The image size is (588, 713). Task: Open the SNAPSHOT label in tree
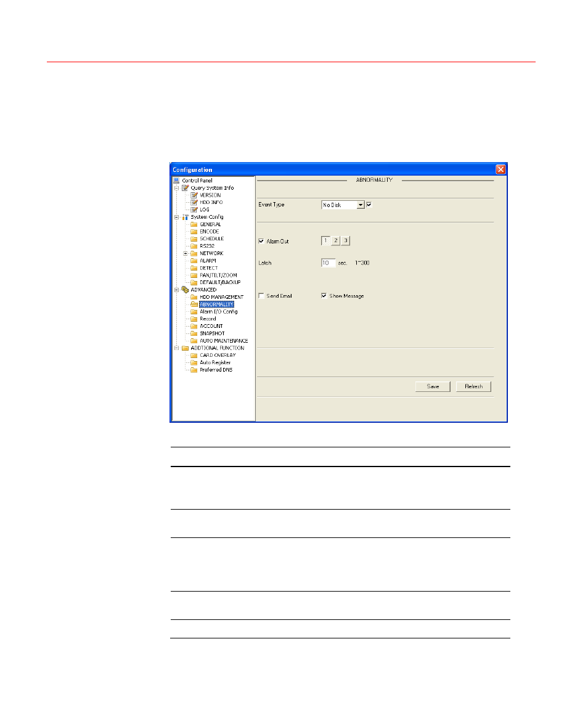[212, 333]
